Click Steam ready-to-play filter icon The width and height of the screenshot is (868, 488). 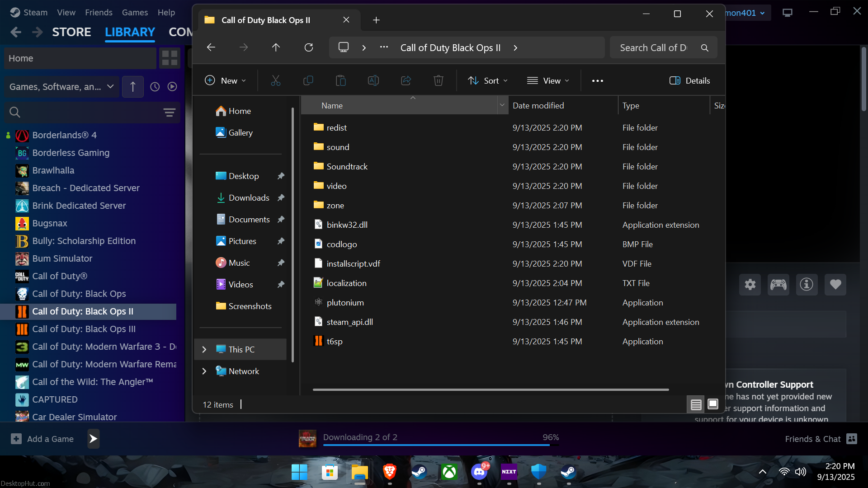(x=172, y=87)
